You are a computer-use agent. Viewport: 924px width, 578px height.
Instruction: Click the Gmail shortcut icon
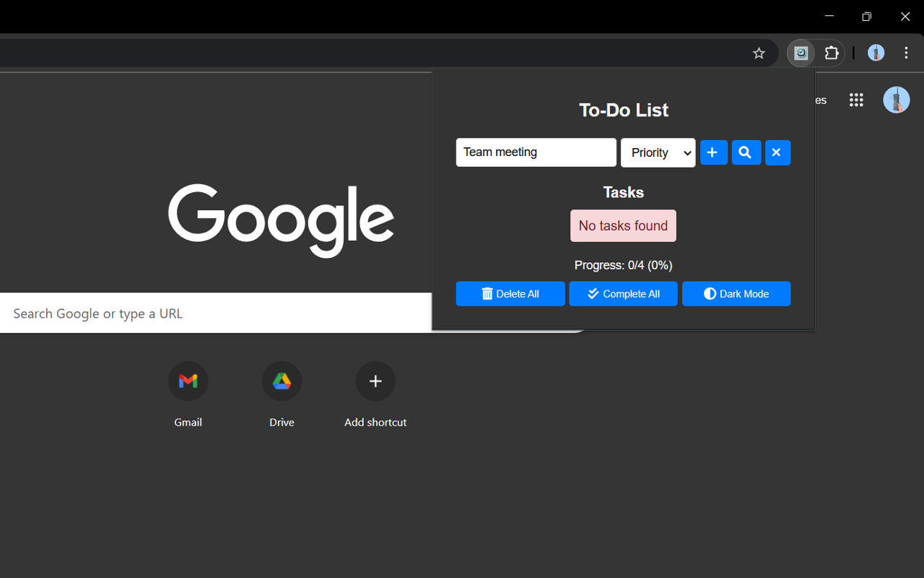click(x=188, y=381)
